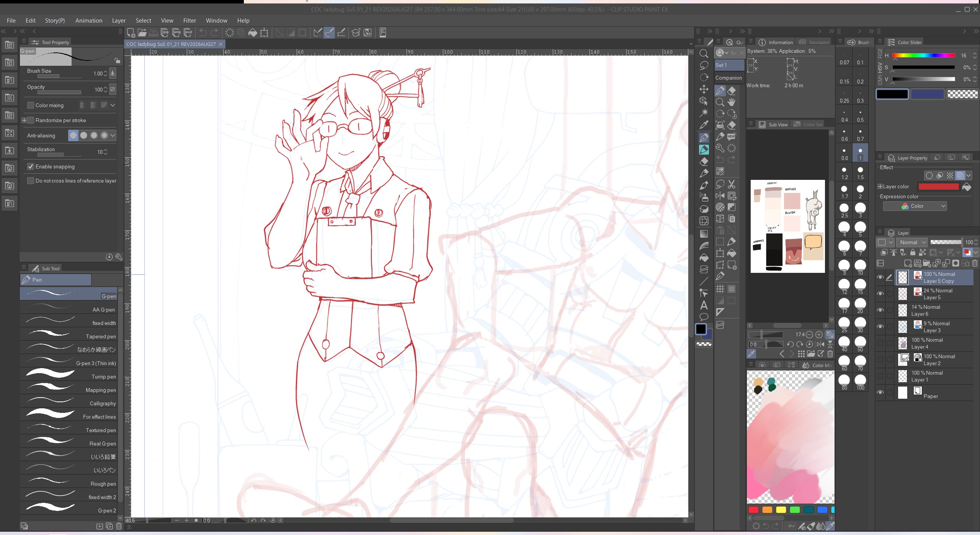
Task: Check Do not cross lines of reference layer
Action: click(31, 181)
